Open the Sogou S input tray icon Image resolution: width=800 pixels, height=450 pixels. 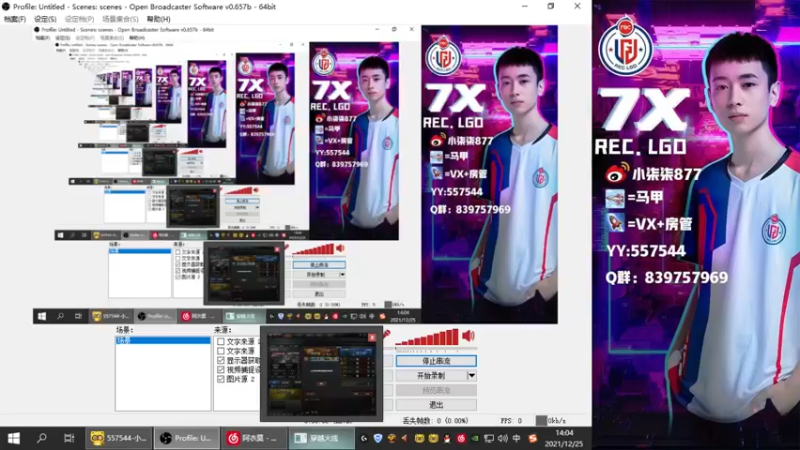click(x=533, y=438)
